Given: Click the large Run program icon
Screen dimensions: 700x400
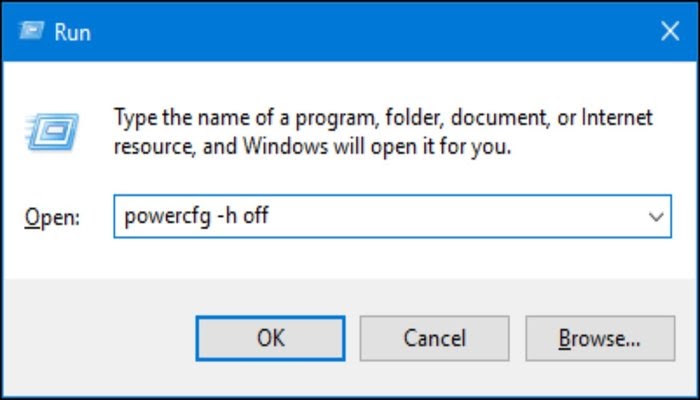Looking at the screenshot, I should pos(52,131).
